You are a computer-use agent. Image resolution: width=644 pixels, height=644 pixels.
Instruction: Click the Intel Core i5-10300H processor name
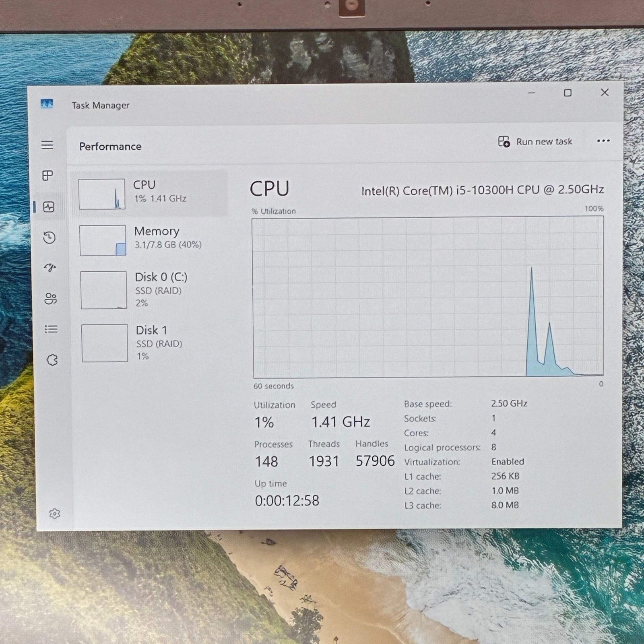tap(483, 190)
